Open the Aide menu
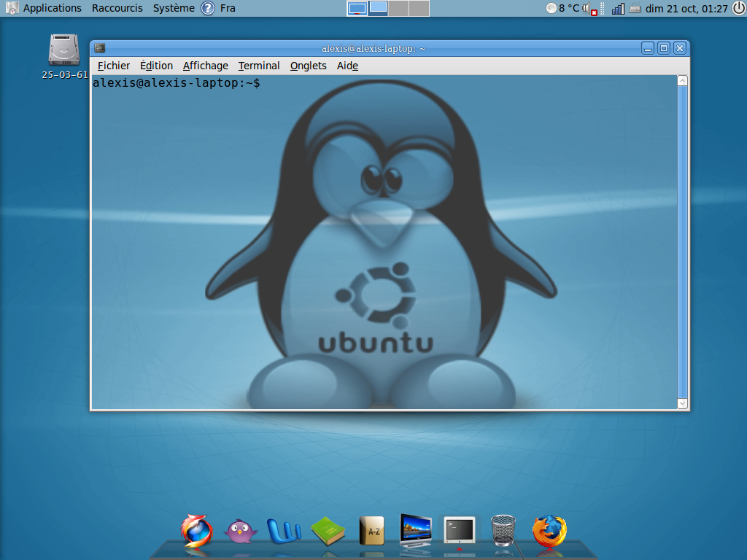The width and height of the screenshot is (747, 560). coord(347,66)
